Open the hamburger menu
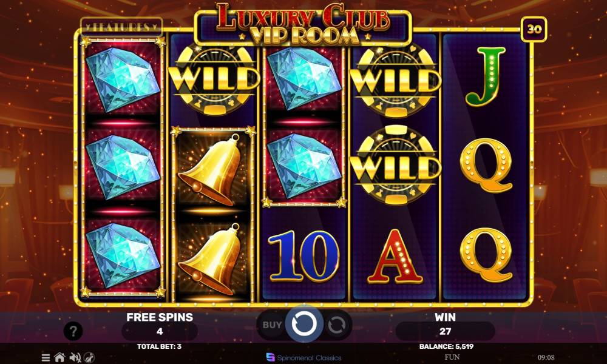The height and width of the screenshot is (364, 607). [x=46, y=357]
